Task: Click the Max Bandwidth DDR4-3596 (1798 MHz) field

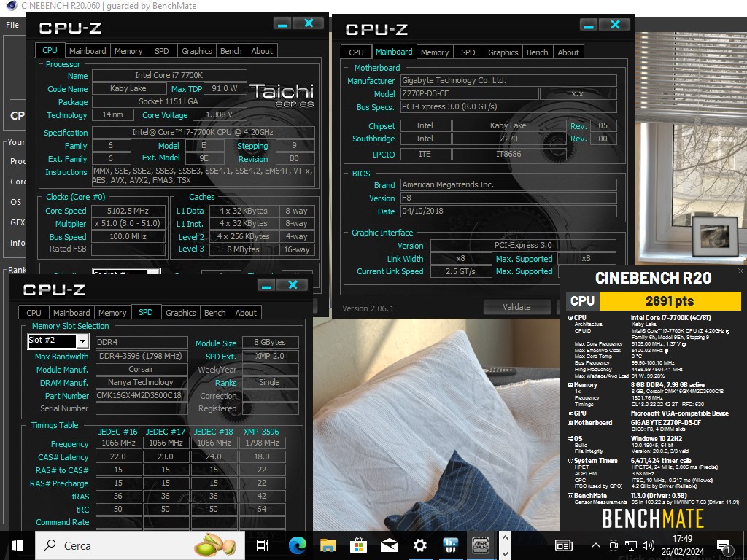Action: tap(142, 356)
